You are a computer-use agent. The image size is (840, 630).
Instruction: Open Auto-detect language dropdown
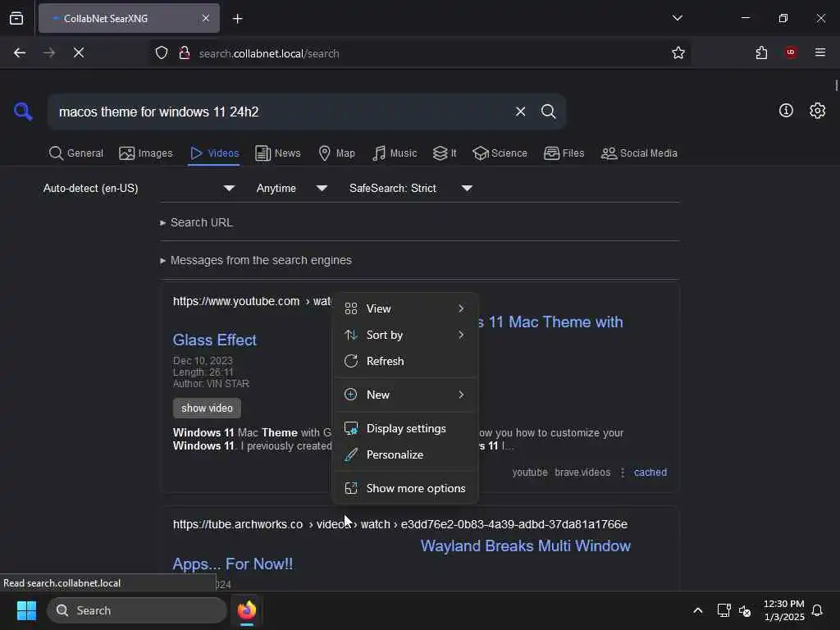coord(139,188)
